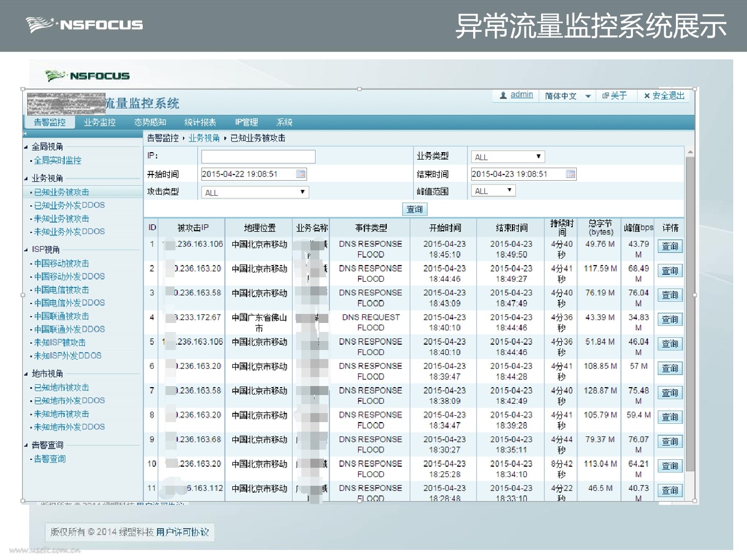The height and width of the screenshot is (560, 747).
Task: Click the 安全退出 logout link
Action: coord(664,95)
